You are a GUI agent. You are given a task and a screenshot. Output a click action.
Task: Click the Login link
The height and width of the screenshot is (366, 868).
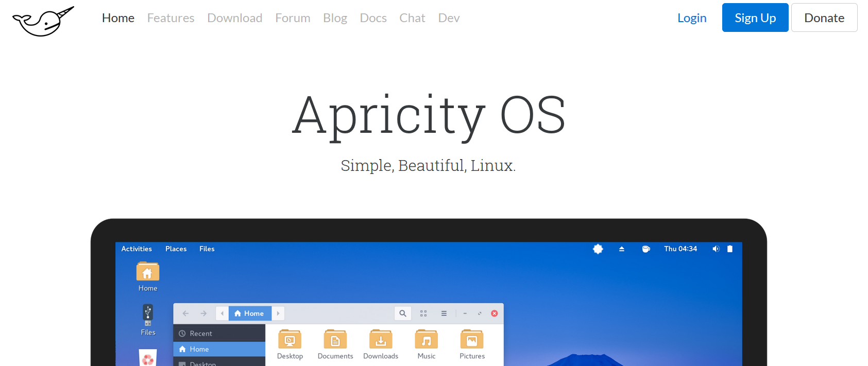click(x=691, y=18)
